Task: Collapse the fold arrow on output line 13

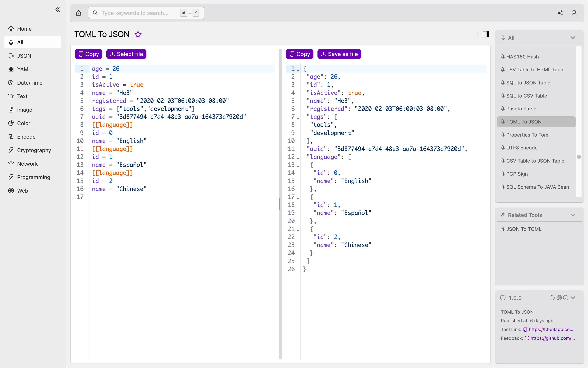Action: click(298, 166)
